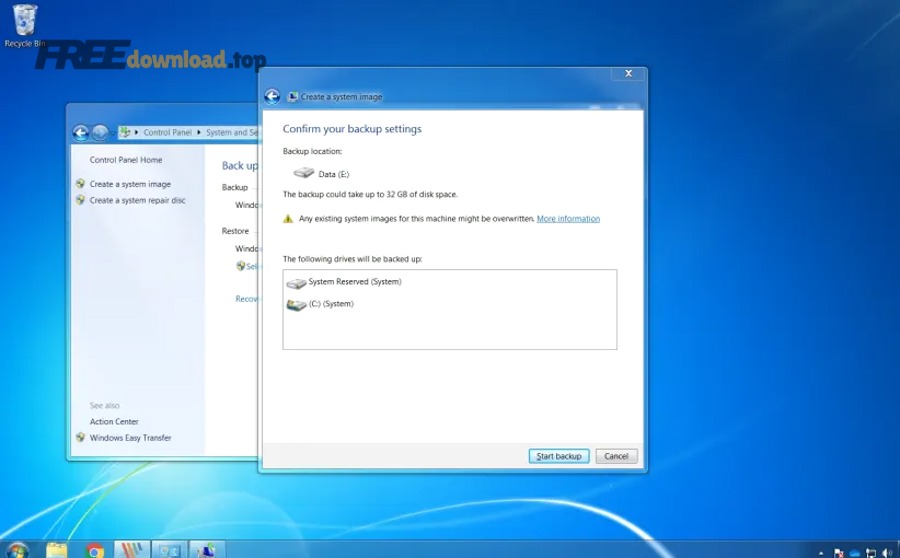Expand the arrow before Control Panel breadcrumb
The image size is (900, 558).
point(137,132)
